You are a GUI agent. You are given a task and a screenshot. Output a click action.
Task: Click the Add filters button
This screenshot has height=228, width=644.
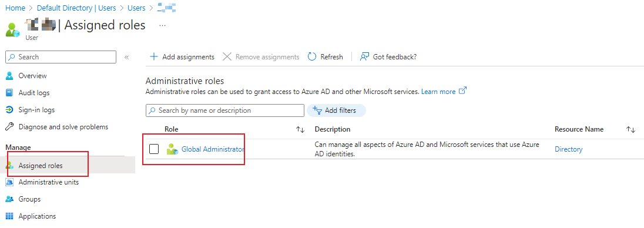click(x=336, y=110)
